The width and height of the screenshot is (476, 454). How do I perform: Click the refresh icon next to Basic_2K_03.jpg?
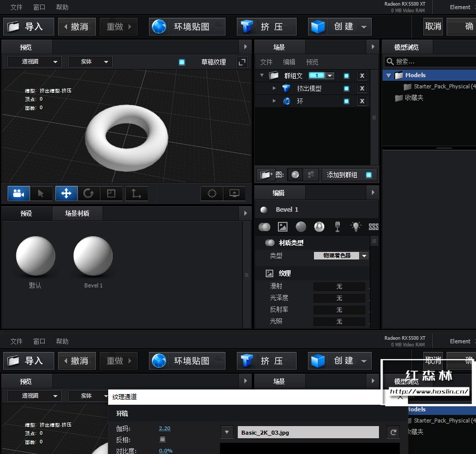click(x=393, y=432)
